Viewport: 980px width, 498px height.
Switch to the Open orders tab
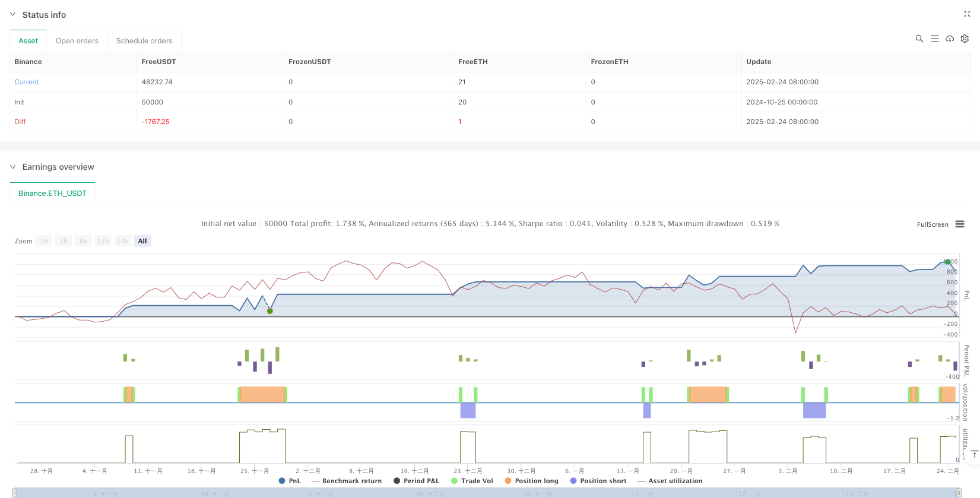(77, 41)
